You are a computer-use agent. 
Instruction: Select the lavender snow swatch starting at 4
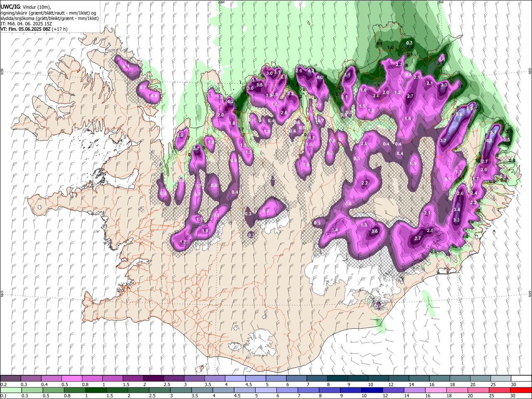235,379
